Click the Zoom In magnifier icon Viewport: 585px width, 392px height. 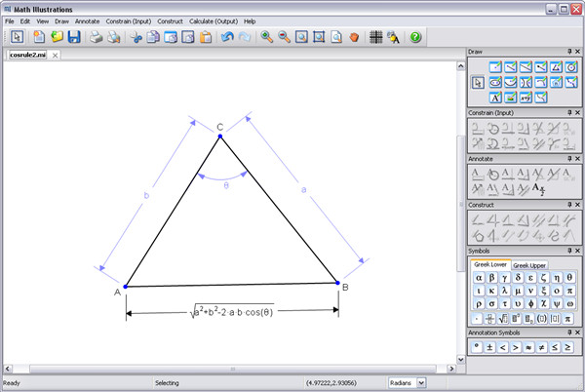click(x=267, y=38)
